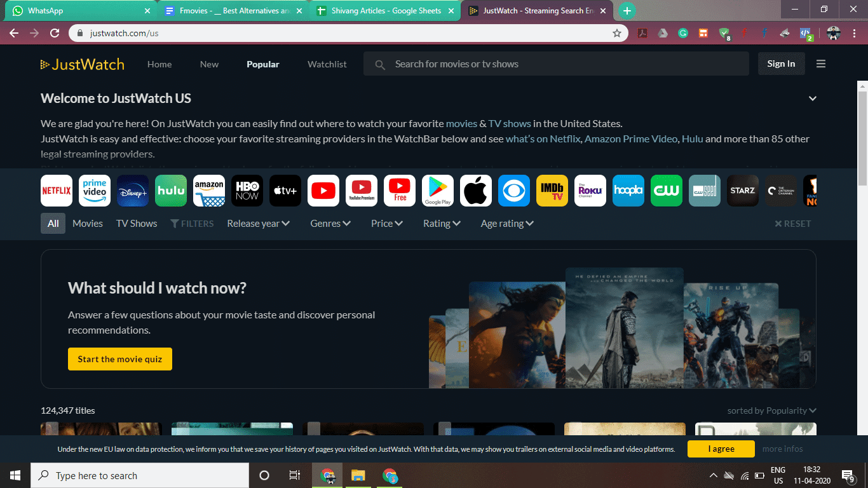Select the Disney+ provider icon
The height and width of the screenshot is (488, 868).
tap(133, 191)
